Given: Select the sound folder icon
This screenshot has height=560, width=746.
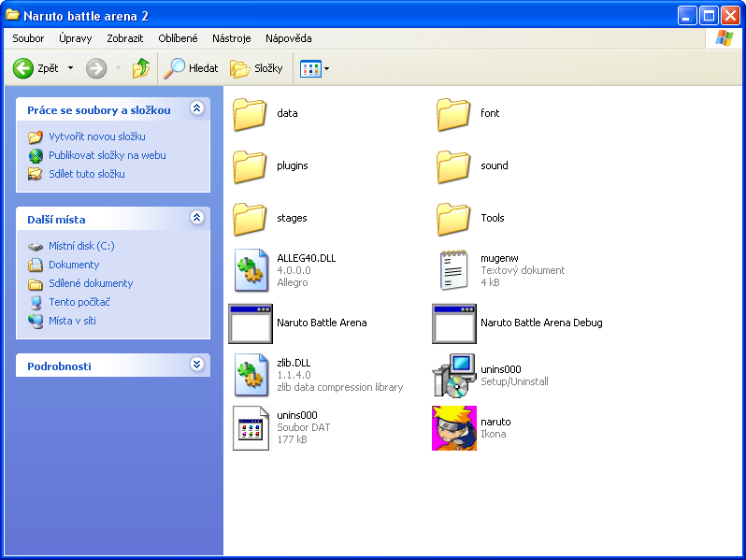Looking at the screenshot, I should 453,166.
